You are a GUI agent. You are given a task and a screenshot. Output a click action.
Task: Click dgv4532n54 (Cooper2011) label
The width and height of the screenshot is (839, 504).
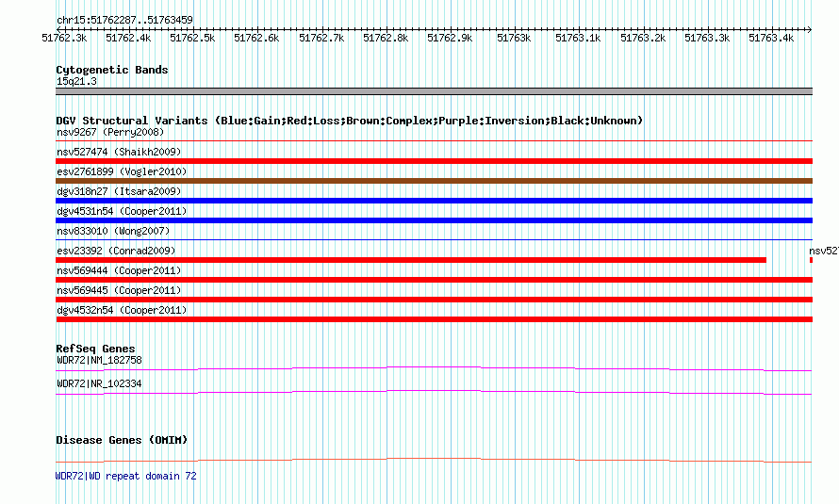pos(122,310)
